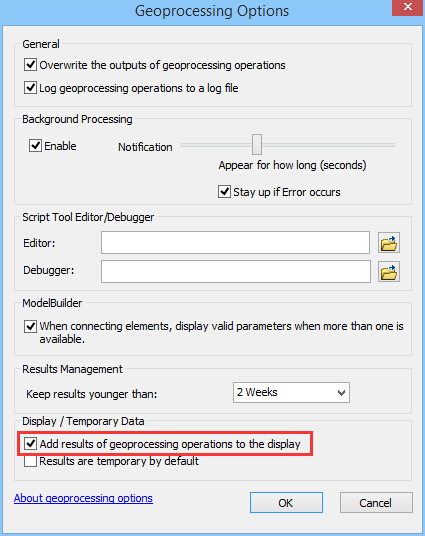Toggle Overwrite the outputs of geoprocessing operations
The height and width of the screenshot is (536, 425).
pos(30,65)
